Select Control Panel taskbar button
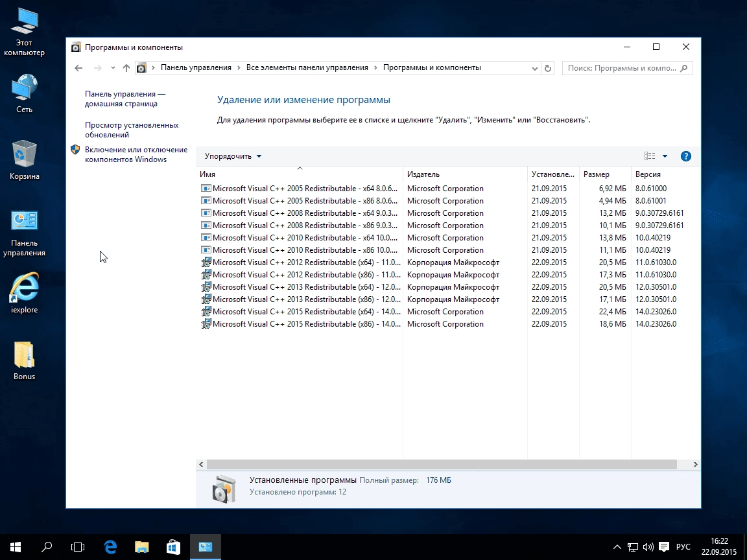Screen dimensions: 747x560 [x=206, y=547]
